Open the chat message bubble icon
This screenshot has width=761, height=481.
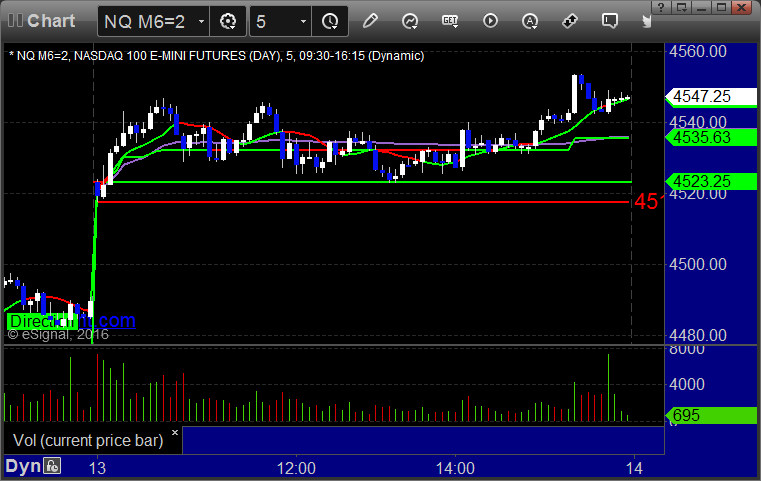(610, 21)
